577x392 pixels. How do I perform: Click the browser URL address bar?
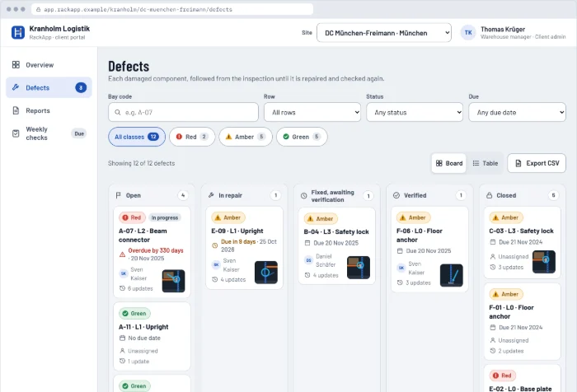pos(172,9)
